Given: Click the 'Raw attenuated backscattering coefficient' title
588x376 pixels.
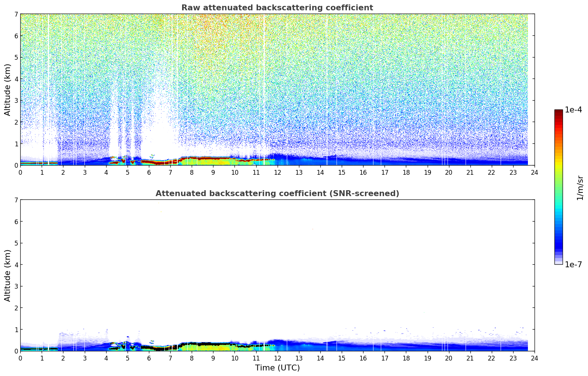Looking at the screenshot, I should [277, 8].
